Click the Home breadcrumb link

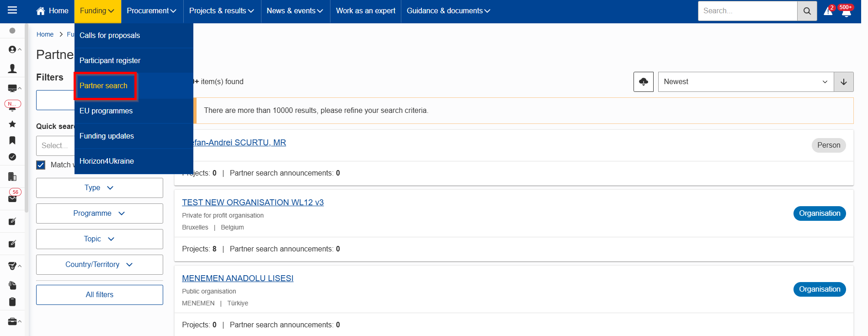(x=45, y=34)
